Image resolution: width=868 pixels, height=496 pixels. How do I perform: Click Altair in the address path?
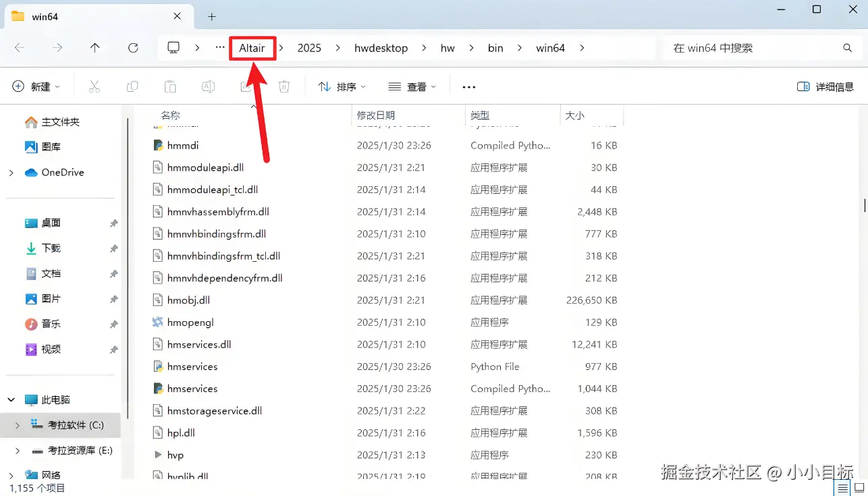[252, 48]
